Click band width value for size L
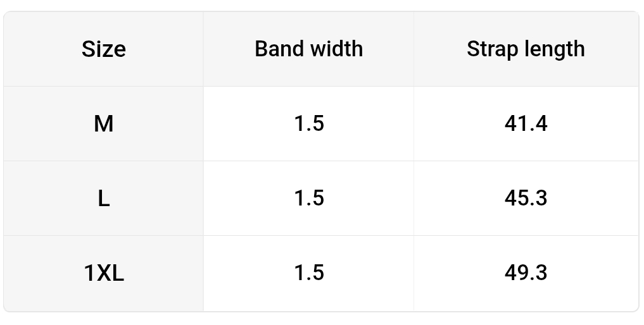The height and width of the screenshot is (325, 644). coord(309,199)
